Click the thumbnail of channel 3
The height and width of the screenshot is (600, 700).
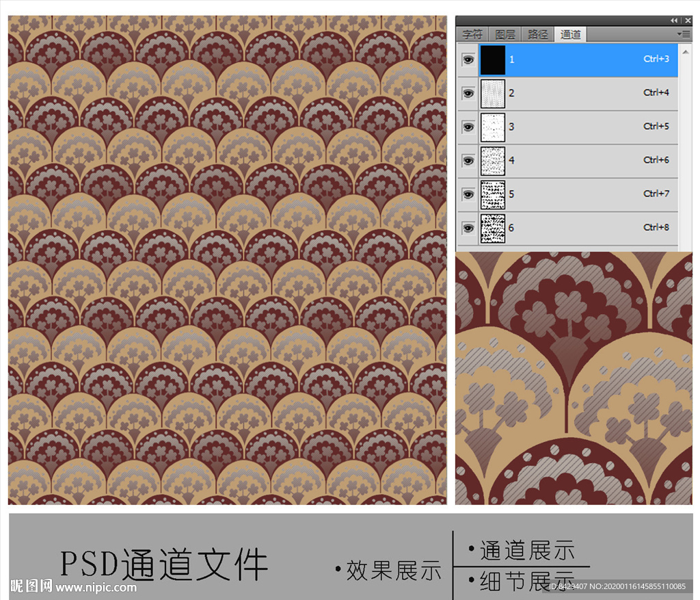click(493, 127)
